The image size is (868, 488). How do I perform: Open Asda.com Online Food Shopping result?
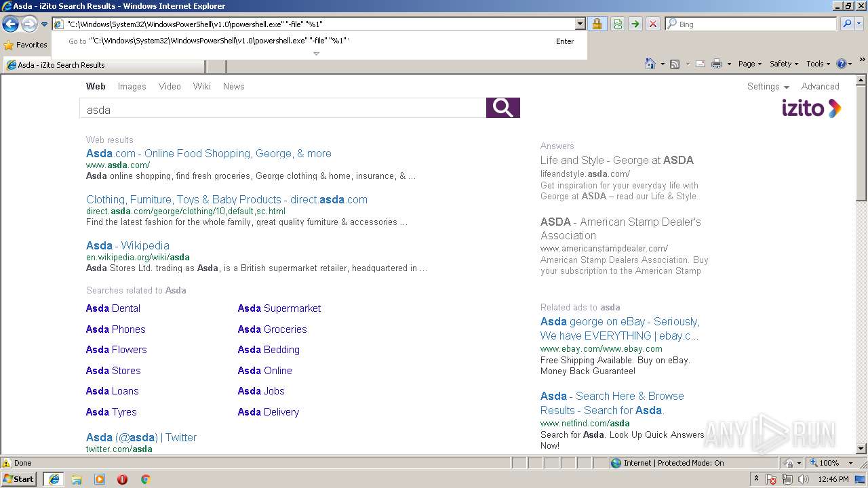coord(209,154)
